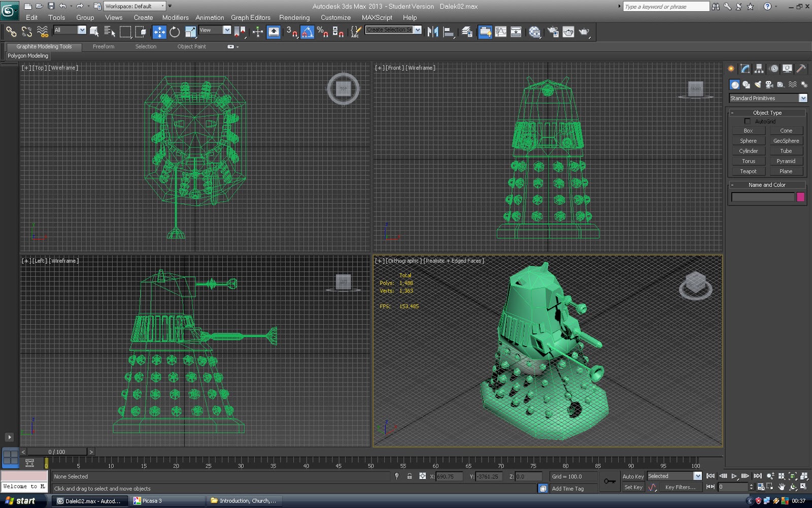This screenshot has width=812, height=508.
Task: Collapse the Name and Color rollout
Action: [x=767, y=185]
